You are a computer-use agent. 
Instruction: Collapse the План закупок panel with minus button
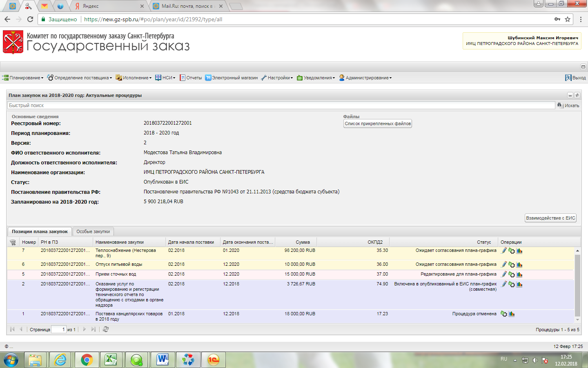tap(570, 95)
